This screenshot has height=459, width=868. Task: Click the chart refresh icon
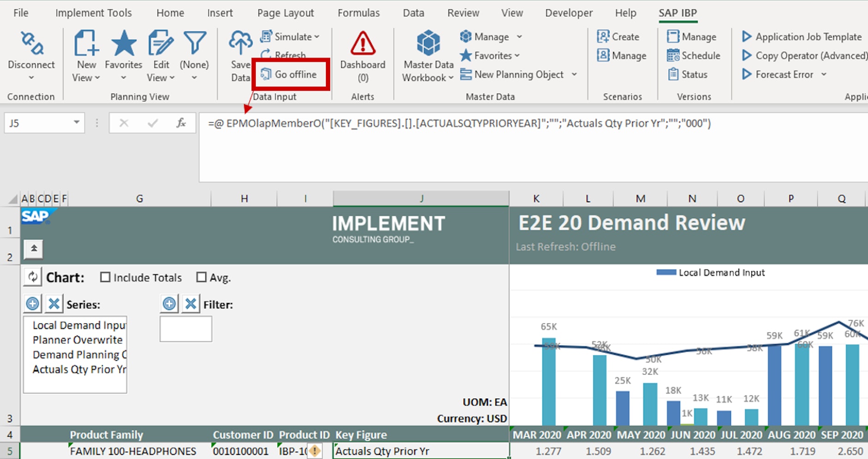(x=32, y=277)
